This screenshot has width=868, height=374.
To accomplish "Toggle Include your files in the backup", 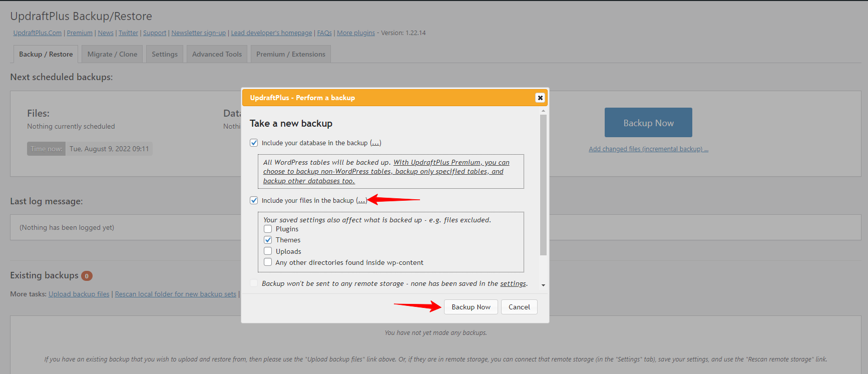I will [254, 200].
